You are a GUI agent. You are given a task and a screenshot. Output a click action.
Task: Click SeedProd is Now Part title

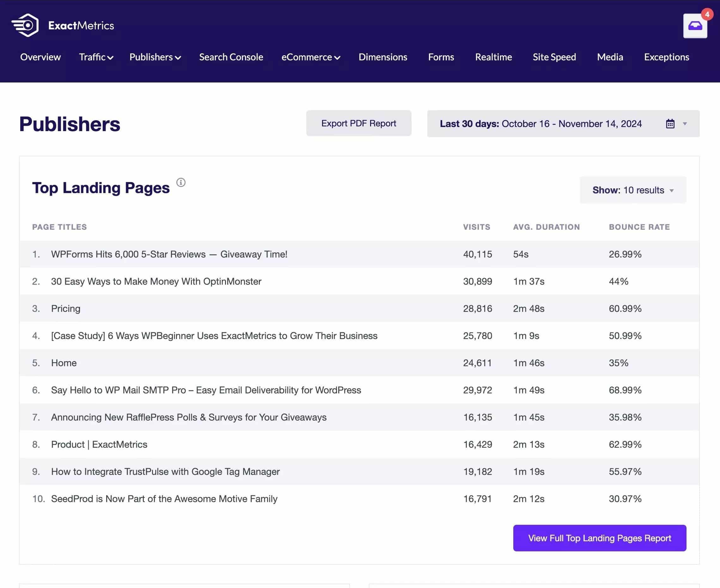pos(164,499)
